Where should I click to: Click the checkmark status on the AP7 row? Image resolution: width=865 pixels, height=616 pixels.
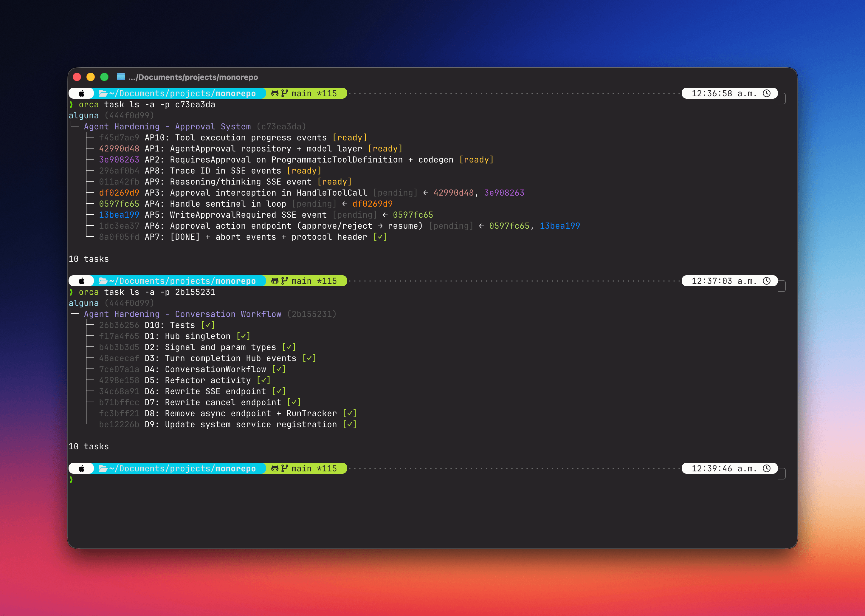380,237
